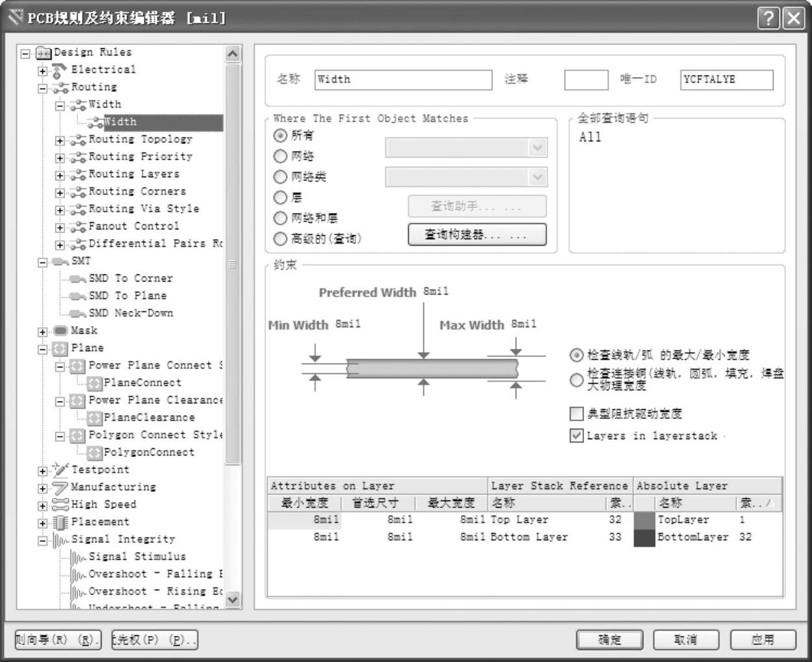
Task: Collapse the Signal Integrity tree node
Action: (42, 540)
